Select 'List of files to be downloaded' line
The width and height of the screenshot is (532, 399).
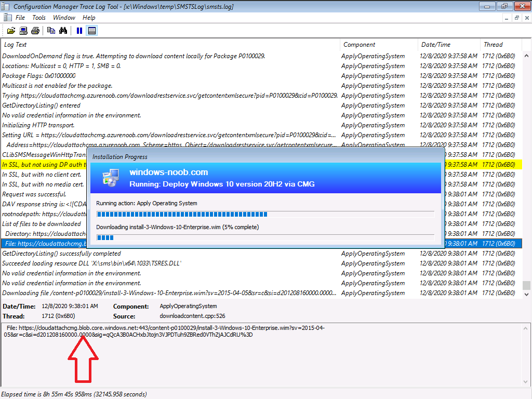tap(44, 224)
